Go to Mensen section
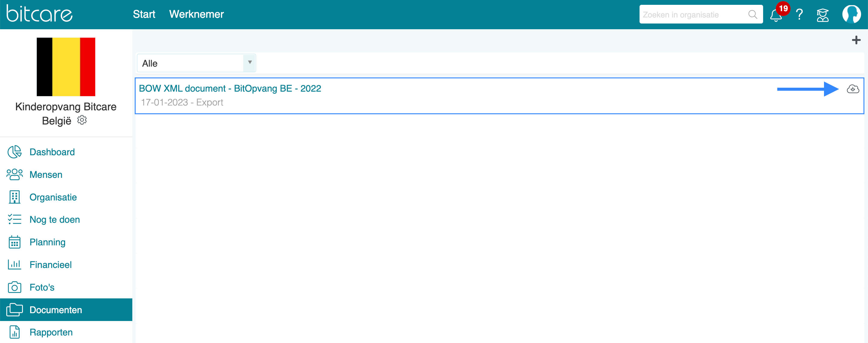Viewport: 868px width, 343px height. (46, 175)
